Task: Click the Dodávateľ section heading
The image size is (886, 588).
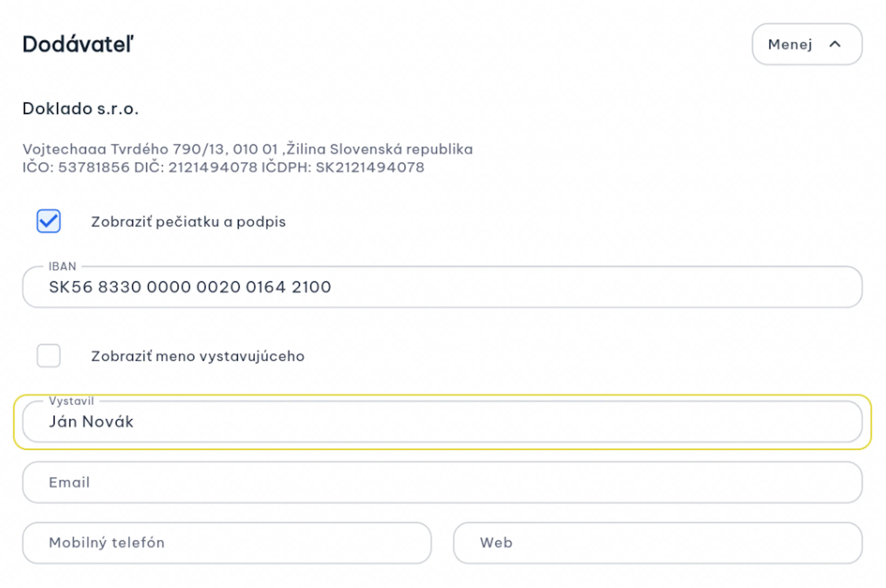Action: [x=78, y=44]
